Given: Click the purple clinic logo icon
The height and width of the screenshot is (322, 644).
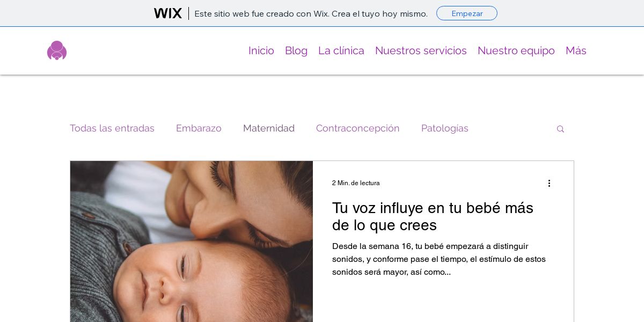Looking at the screenshot, I should [57, 50].
